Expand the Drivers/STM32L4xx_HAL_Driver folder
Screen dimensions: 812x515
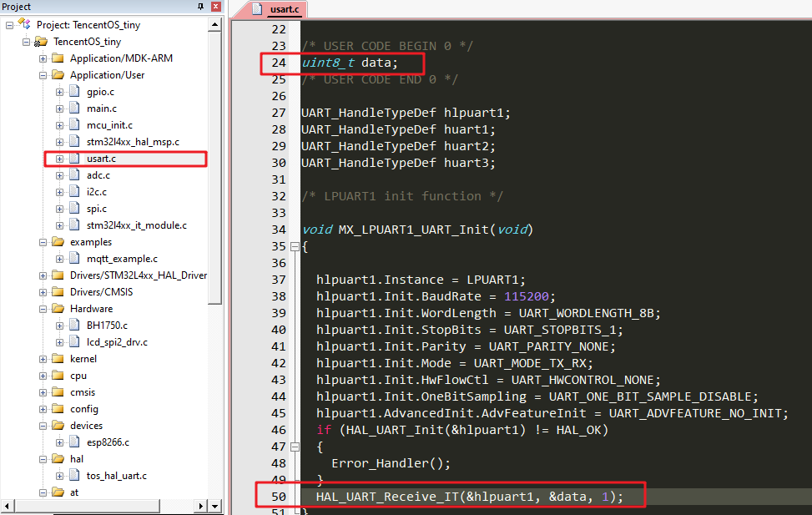43,275
